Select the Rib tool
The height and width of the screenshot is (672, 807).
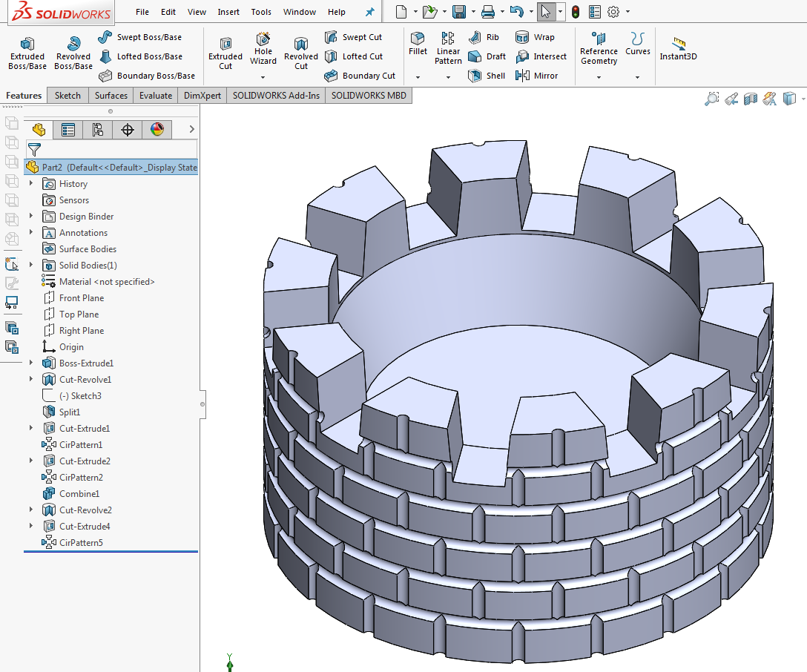[x=484, y=37]
